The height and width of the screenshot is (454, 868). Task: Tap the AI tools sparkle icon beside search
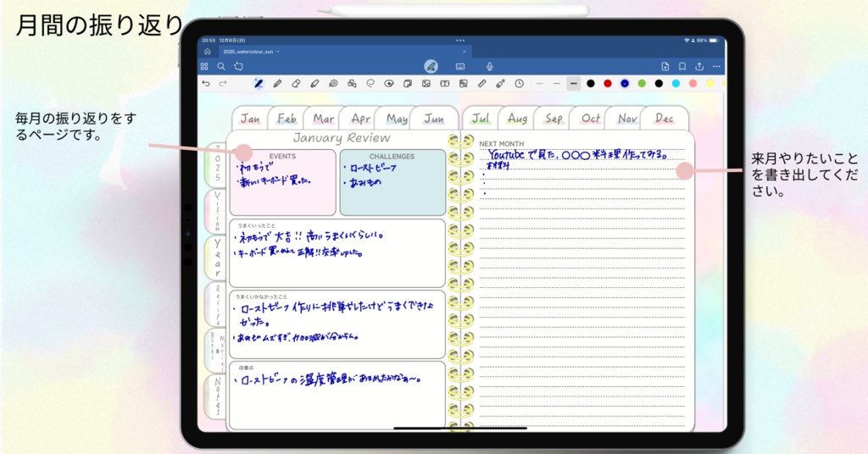(238, 66)
